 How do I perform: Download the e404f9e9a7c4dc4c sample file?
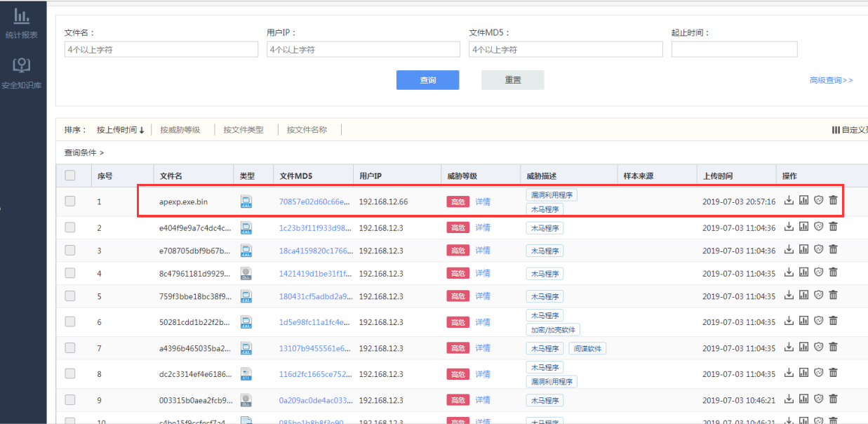point(789,227)
